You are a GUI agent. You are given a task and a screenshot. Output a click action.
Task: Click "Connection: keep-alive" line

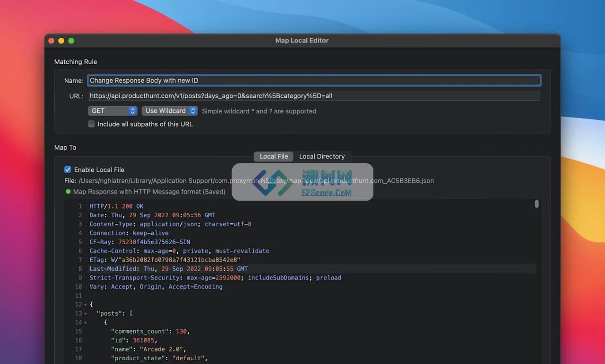pyautogui.click(x=129, y=233)
